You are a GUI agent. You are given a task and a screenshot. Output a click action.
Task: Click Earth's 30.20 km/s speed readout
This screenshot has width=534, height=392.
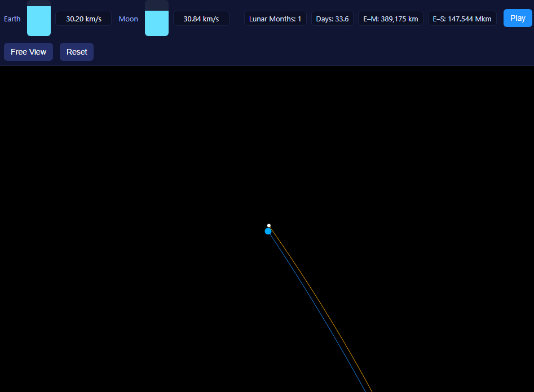point(83,18)
